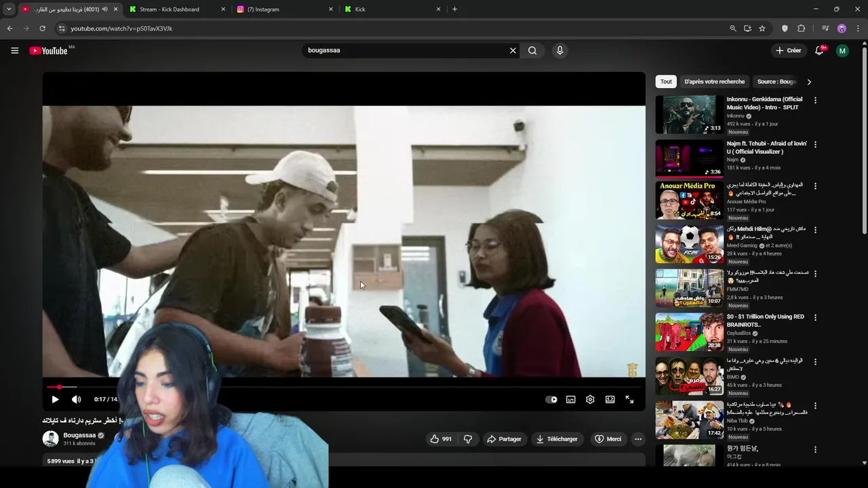Viewport: 868px width, 488px height.
Task: Open a new browser tab
Action: click(x=454, y=9)
